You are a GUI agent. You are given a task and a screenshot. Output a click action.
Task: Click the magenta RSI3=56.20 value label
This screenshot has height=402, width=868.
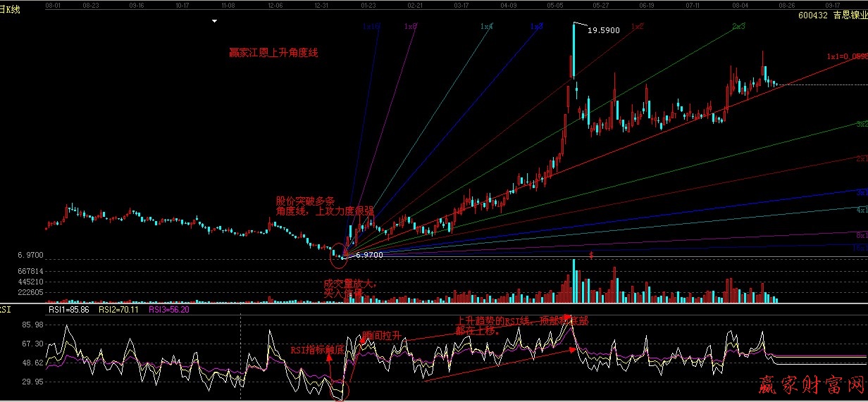(169, 309)
